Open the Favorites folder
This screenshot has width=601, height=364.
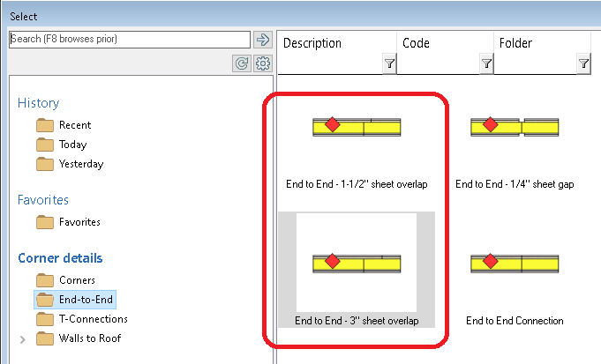(79, 222)
